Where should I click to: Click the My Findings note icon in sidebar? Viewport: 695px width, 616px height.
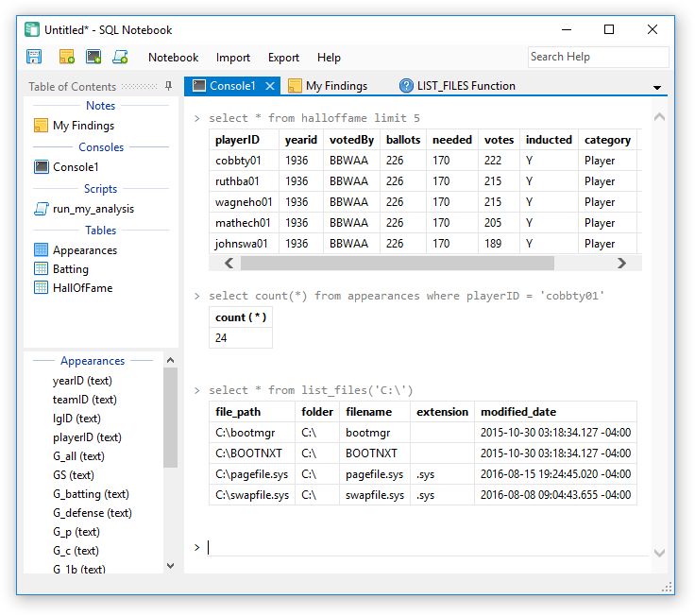coord(41,125)
